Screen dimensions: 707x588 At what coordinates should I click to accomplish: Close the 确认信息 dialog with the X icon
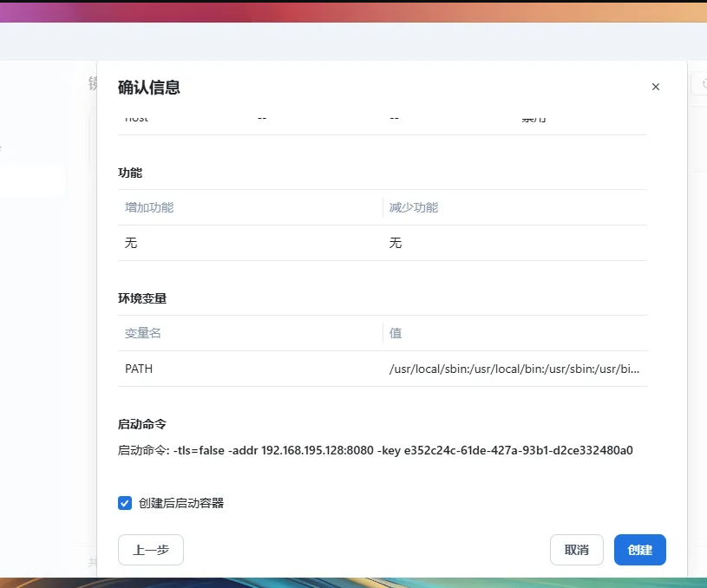(x=656, y=87)
